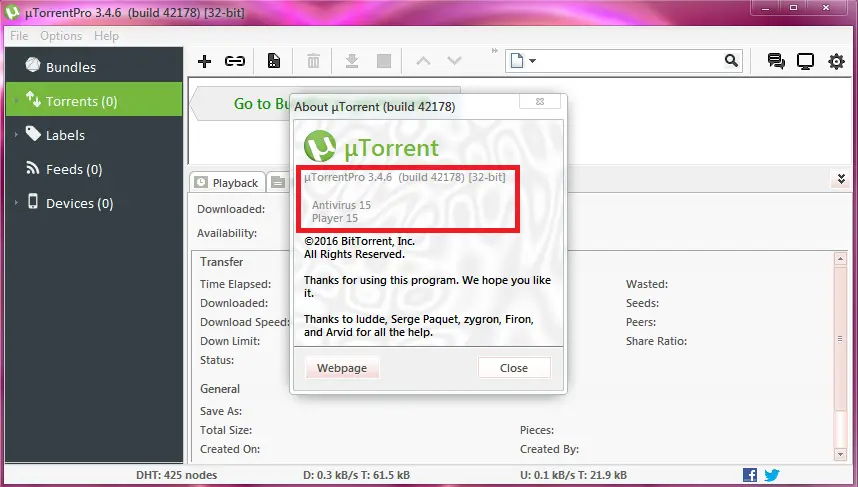The height and width of the screenshot is (487, 858).
Task: Select Feeds (0) in the sidebar
Action: [x=94, y=169]
